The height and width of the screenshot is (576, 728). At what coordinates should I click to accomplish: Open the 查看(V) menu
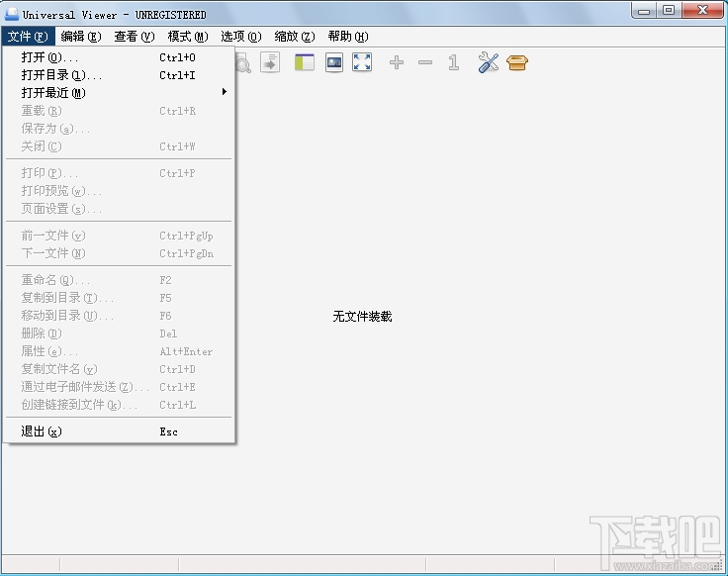tap(135, 37)
